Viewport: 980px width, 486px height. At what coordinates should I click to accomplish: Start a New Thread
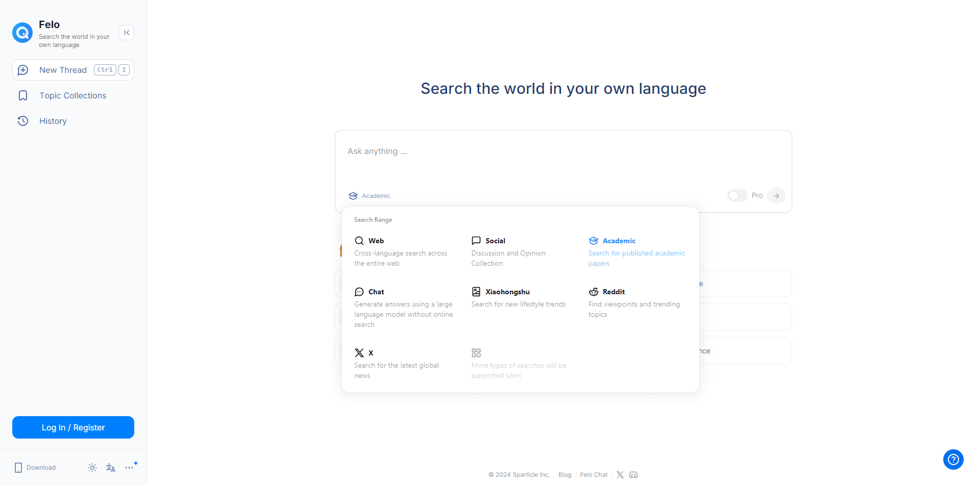point(73,70)
